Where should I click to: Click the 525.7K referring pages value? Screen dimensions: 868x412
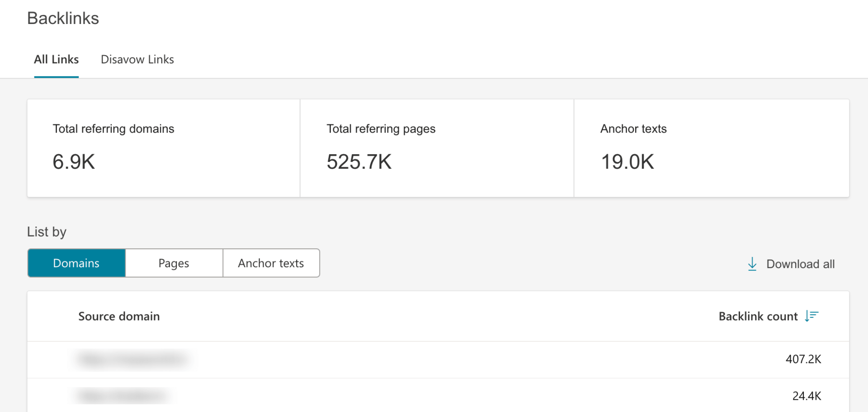[x=359, y=161]
